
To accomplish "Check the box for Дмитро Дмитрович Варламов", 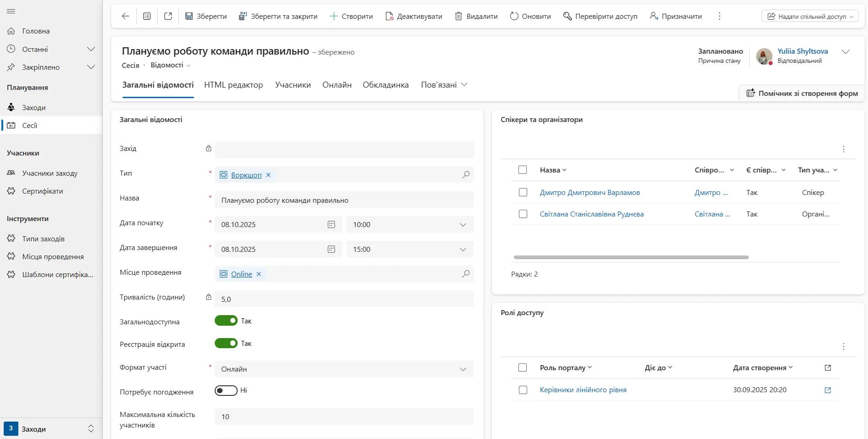I will tap(523, 192).
